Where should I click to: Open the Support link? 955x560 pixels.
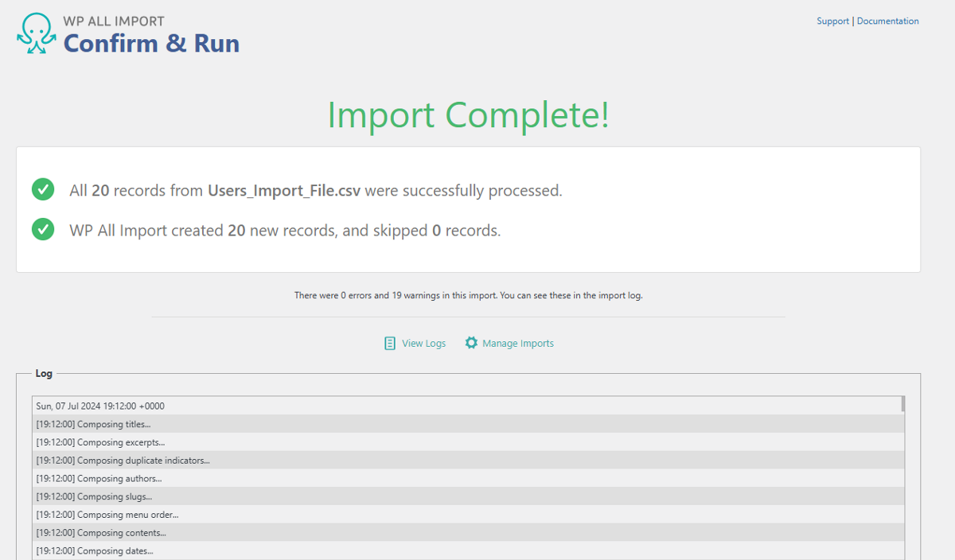tap(832, 21)
